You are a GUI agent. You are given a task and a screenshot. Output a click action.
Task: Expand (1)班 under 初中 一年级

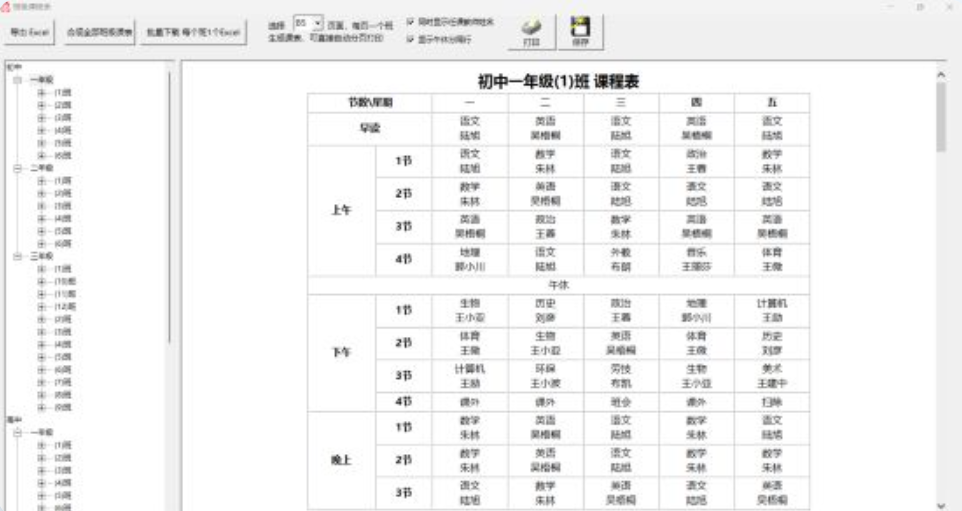(41, 92)
